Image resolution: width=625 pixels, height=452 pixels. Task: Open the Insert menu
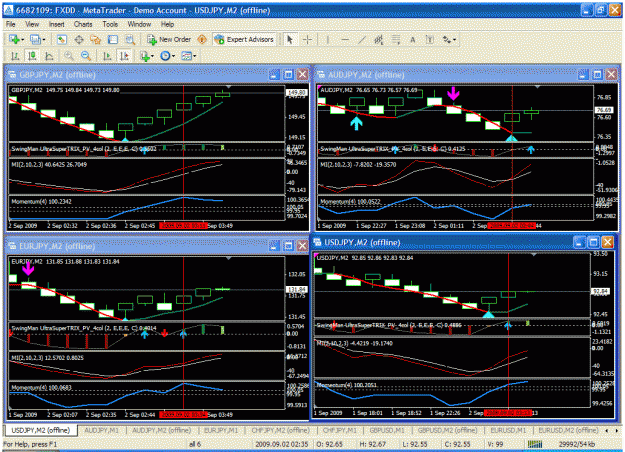56,24
